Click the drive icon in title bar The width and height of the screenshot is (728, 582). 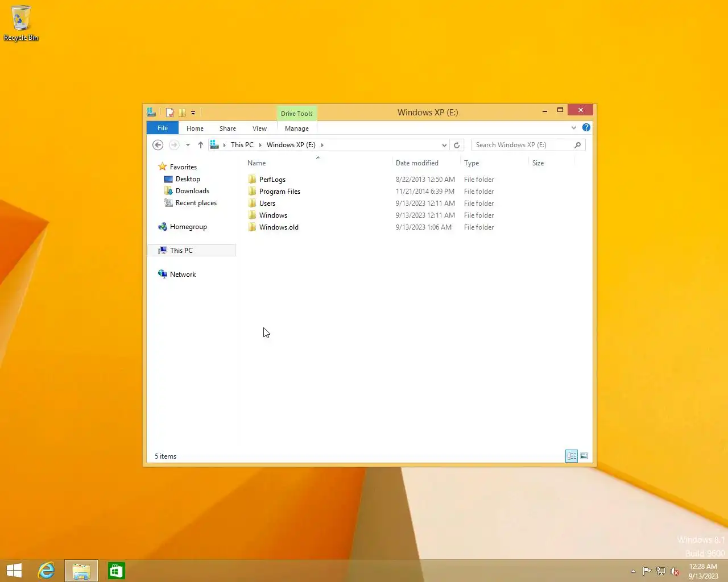[151, 112]
